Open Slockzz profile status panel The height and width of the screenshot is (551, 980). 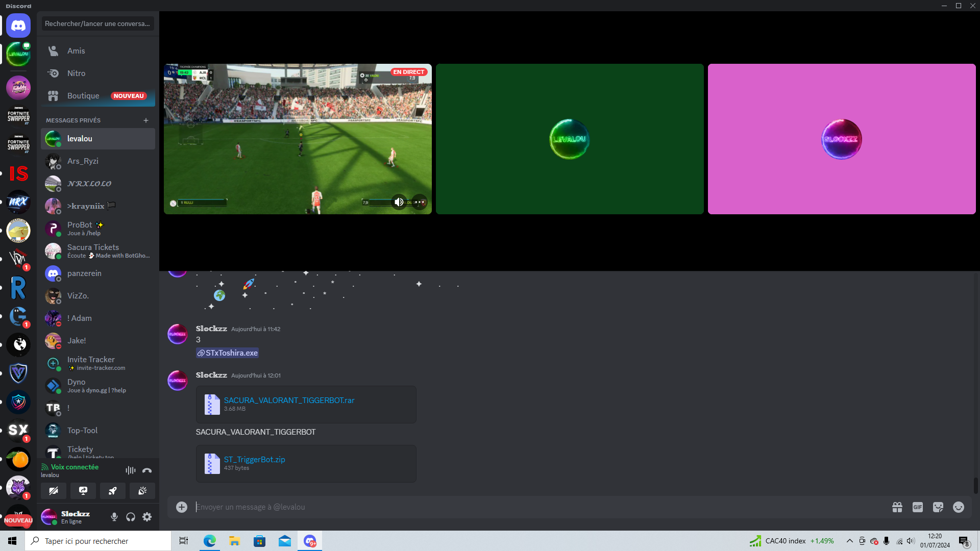click(x=73, y=517)
